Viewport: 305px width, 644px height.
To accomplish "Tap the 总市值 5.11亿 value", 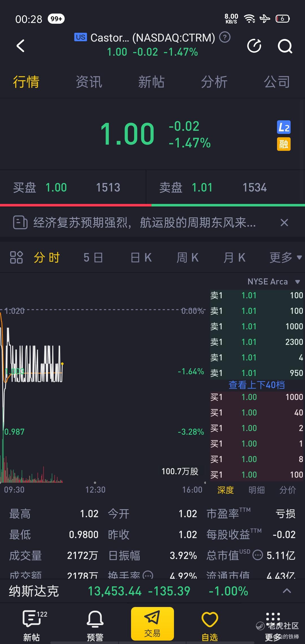I will [x=281, y=555].
